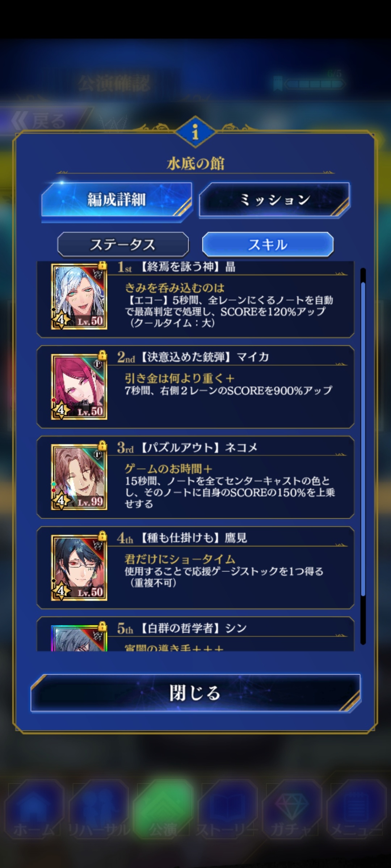Tap the シン character card portrait
This screenshot has height=868, width=391.
(x=79, y=638)
